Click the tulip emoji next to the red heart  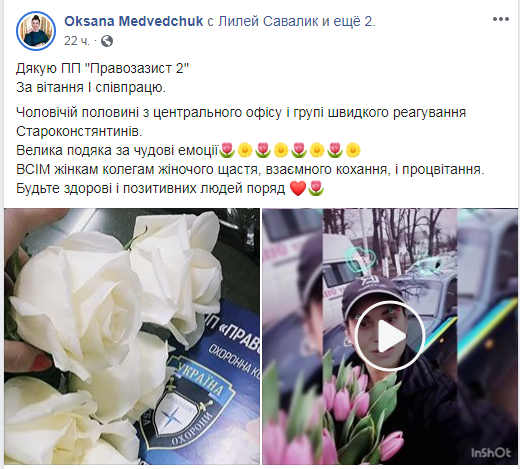(315, 189)
